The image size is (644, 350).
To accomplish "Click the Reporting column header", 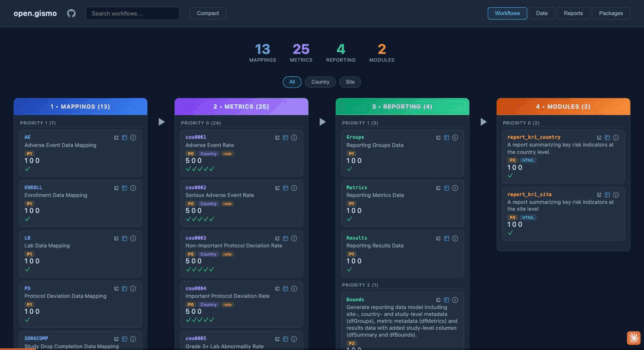I will click(402, 106).
